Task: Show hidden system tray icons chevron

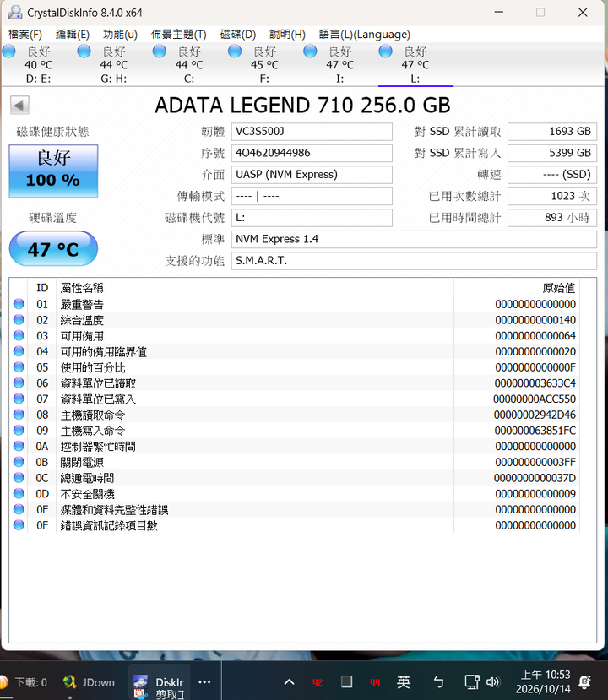Action: pos(290,681)
